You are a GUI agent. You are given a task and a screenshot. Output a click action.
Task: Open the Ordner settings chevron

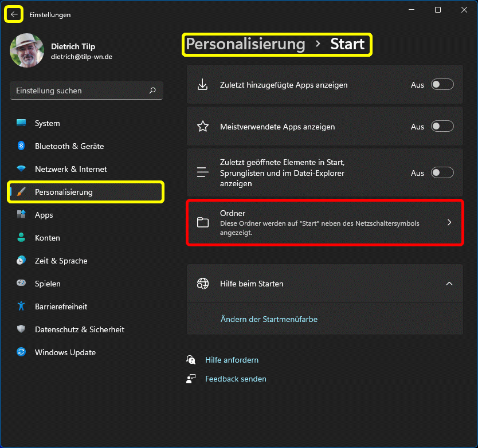(449, 222)
